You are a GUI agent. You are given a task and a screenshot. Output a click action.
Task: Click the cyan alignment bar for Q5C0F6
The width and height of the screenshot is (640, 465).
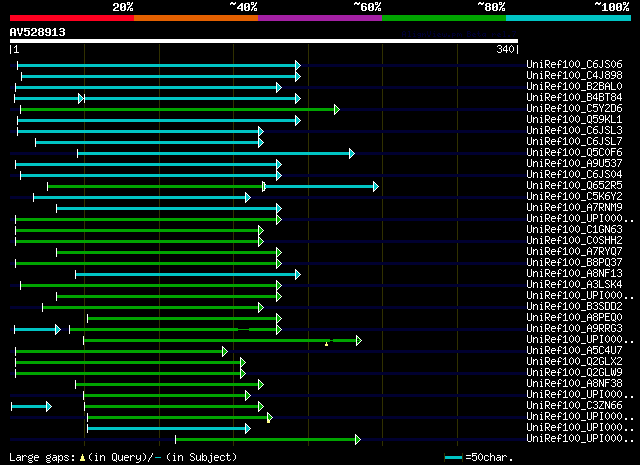(x=214, y=154)
